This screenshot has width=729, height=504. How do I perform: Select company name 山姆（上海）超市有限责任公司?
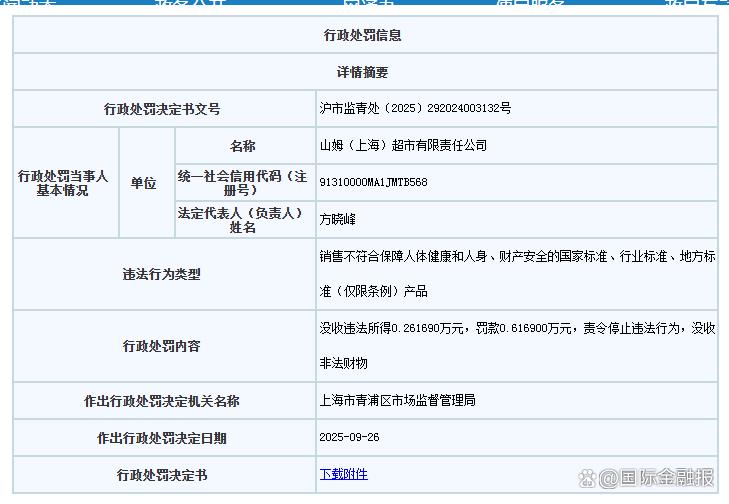[403, 146]
